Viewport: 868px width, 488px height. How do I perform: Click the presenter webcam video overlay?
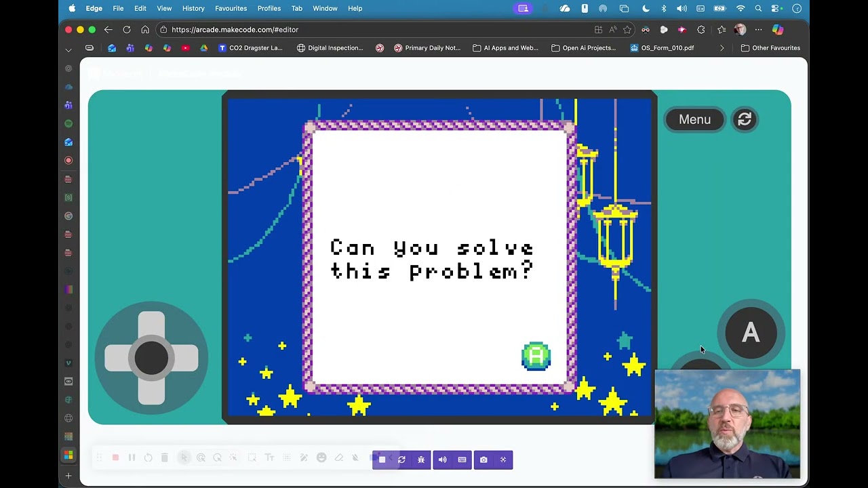[x=727, y=424]
